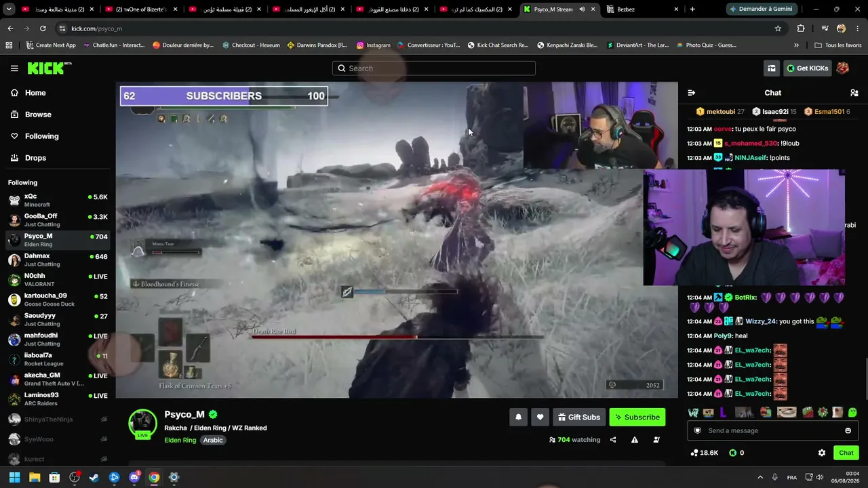The image size is (868, 488).
Task: Open File Explorer from the taskbar
Action: click(x=35, y=477)
